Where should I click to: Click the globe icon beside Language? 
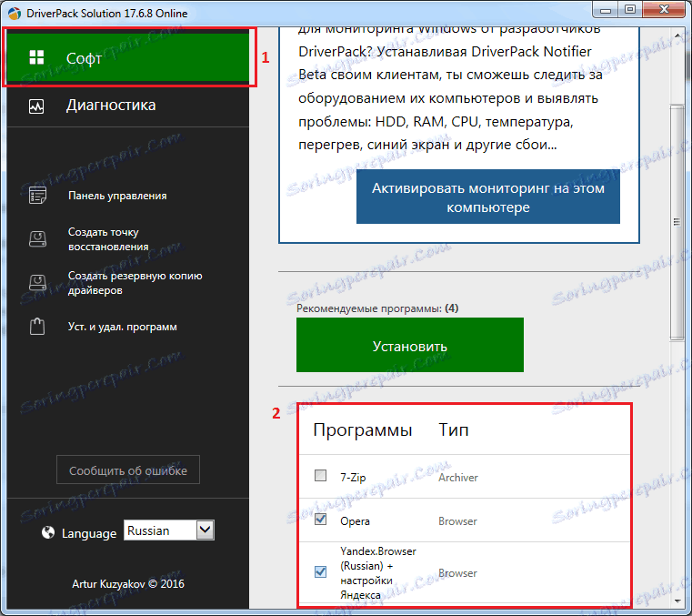(48, 532)
